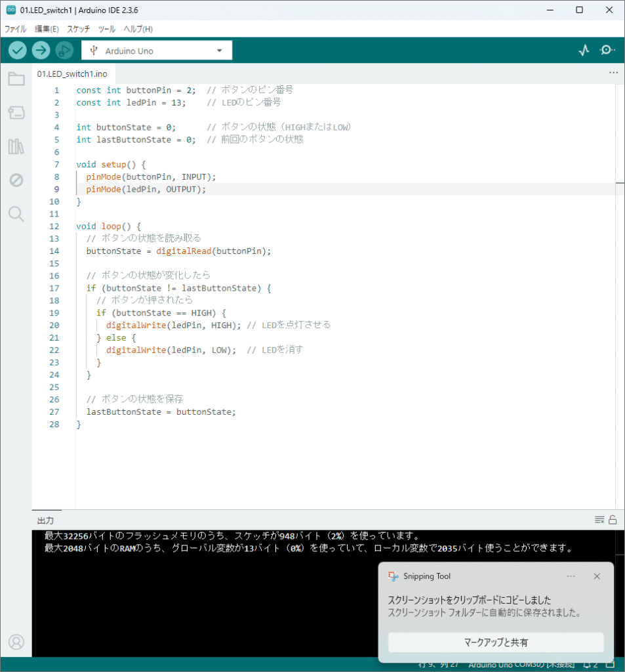Open the ヘルプ(H) menu
The height and width of the screenshot is (672, 625).
[x=138, y=29]
